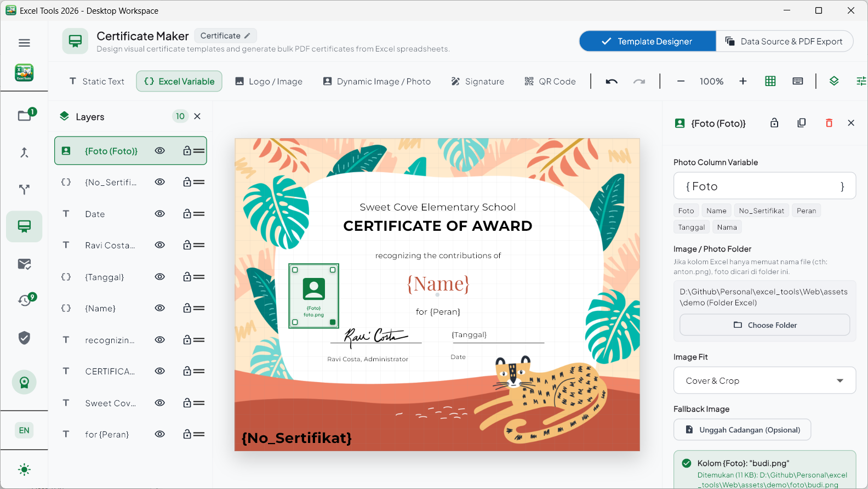Select the photo placeholder on the certificate
Screen dimensions: 868x489
[x=314, y=296]
